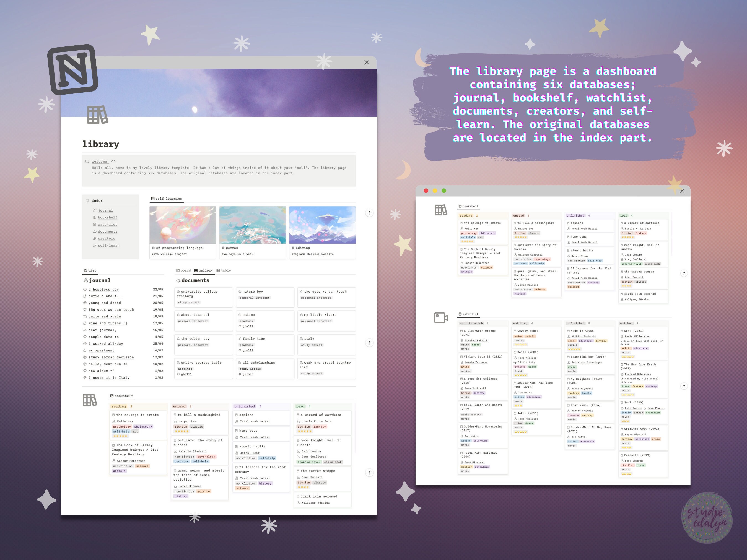Open journal link in index
The image size is (747, 560).
click(x=105, y=210)
